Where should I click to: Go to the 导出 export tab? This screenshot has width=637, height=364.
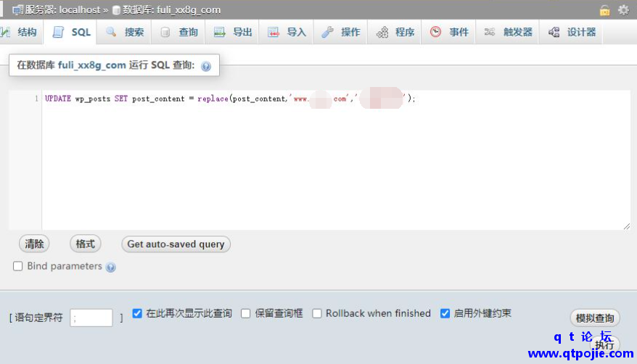(233, 32)
